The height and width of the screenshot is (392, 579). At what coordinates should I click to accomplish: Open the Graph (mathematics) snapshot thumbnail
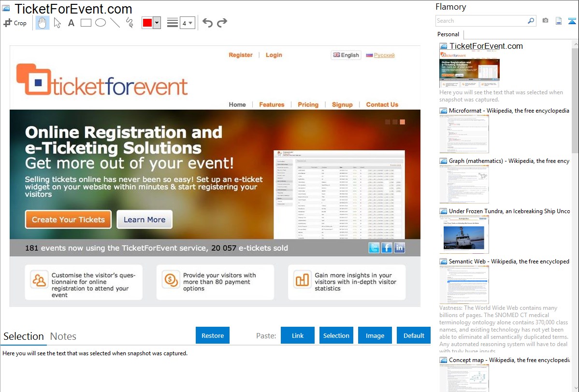pos(464,184)
